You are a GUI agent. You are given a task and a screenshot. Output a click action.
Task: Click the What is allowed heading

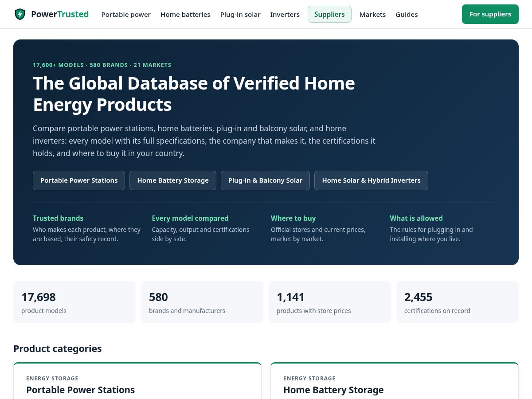pyautogui.click(x=416, y=218)
